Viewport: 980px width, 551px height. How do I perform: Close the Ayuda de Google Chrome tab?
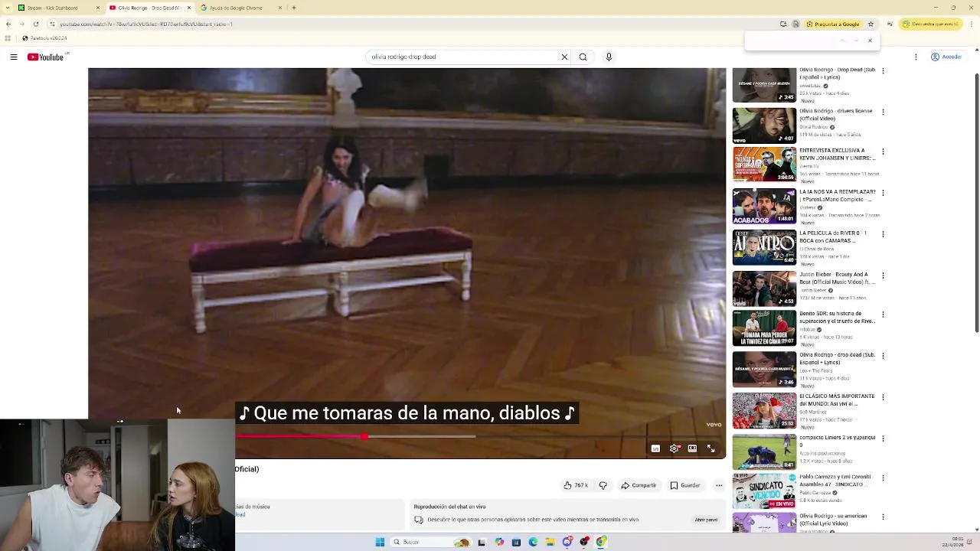279,8
